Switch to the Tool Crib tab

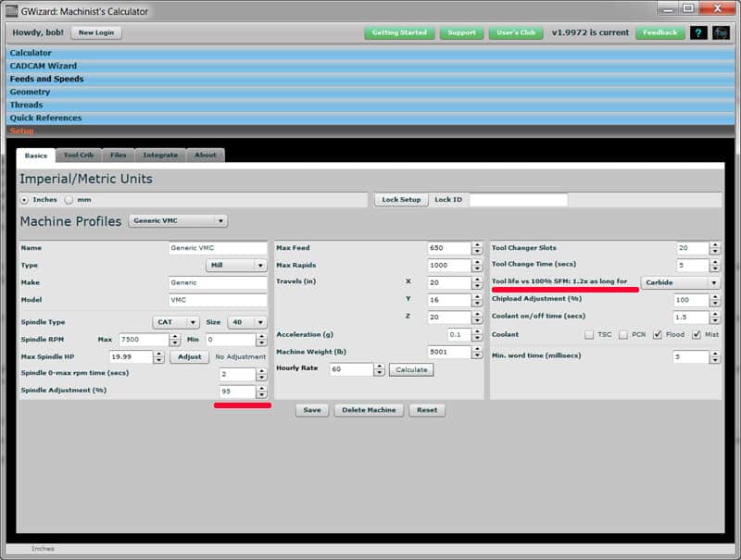coord(78,156)
